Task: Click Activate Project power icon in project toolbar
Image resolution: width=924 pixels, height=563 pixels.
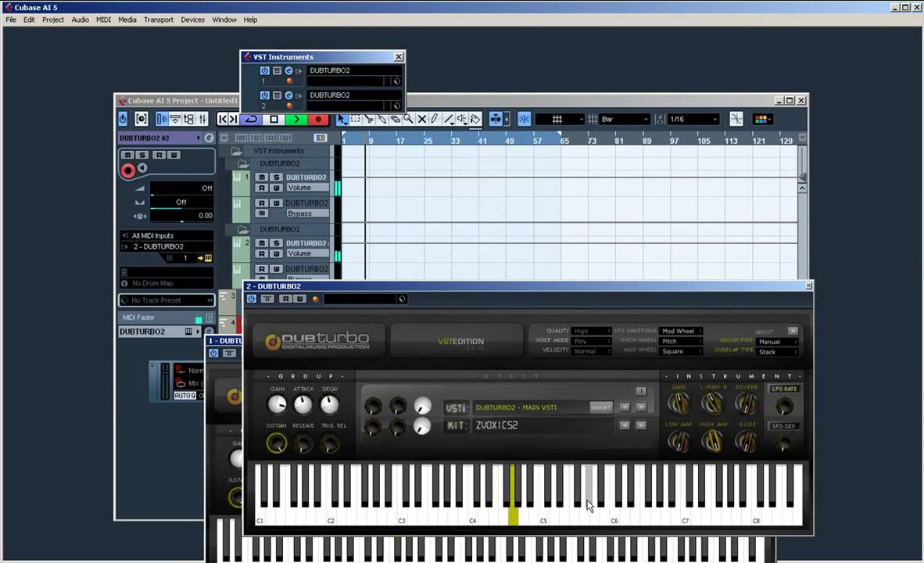Action: 123,119
